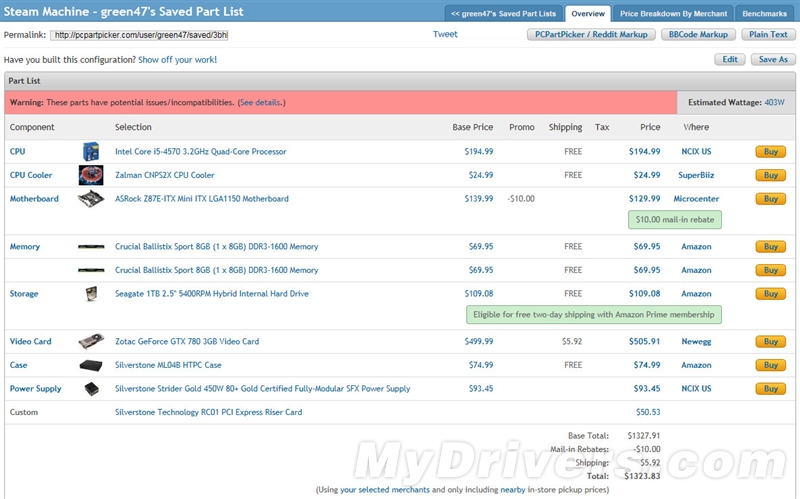Buy the Seagate 1TB hybrid hard drive

tap(770, 294)
